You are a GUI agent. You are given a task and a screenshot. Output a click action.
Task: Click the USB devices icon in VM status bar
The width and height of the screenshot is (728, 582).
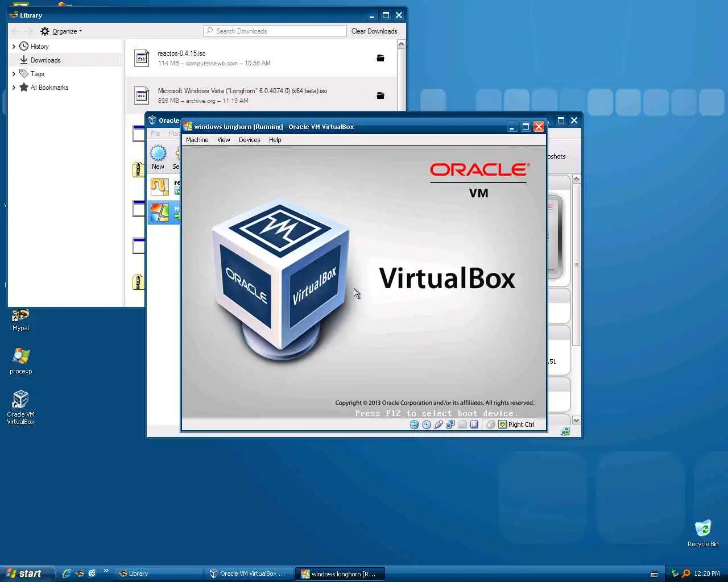439,425
